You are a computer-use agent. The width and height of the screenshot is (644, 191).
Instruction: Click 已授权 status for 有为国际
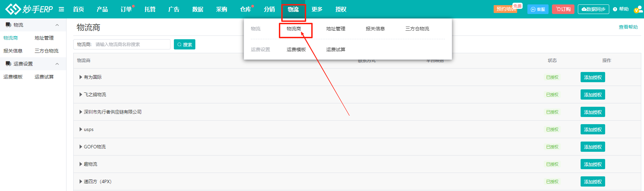click(x=552, y=77)
